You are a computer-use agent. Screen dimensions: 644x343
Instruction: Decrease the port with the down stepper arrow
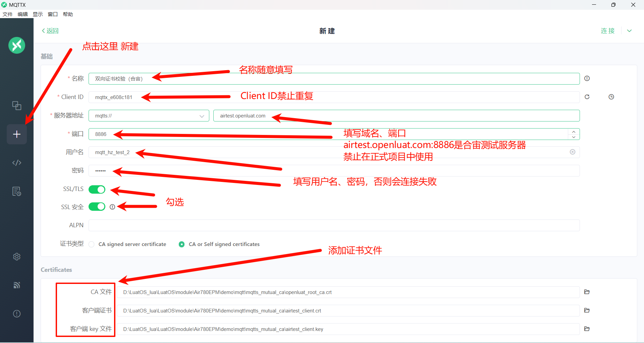(x=574, y=137)
